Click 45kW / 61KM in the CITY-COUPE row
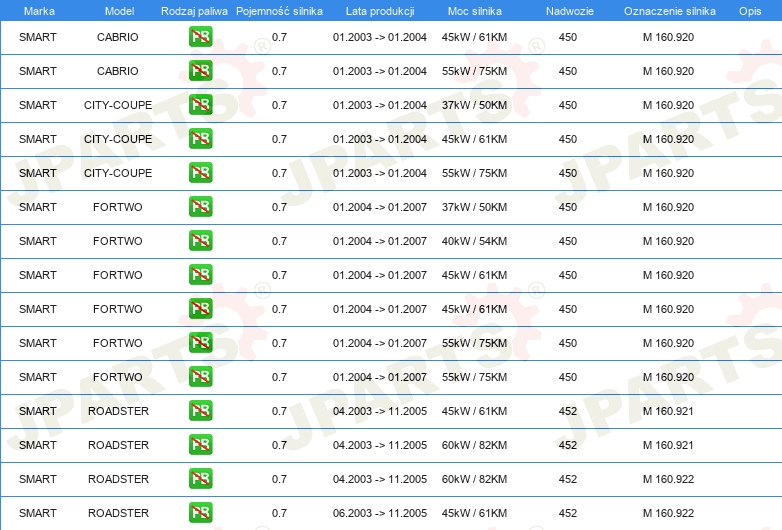The width and height of the screenshot is (782, 530). (474, 139)
